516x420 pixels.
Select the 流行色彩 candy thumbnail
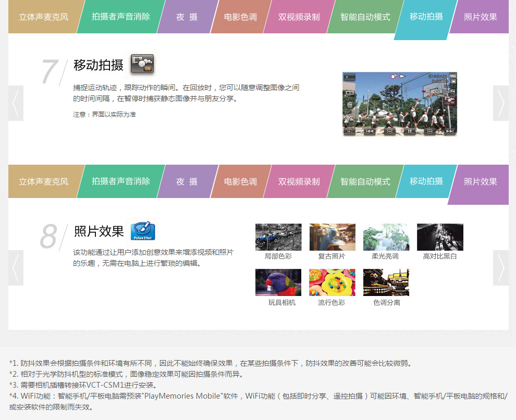pos(332,282)
